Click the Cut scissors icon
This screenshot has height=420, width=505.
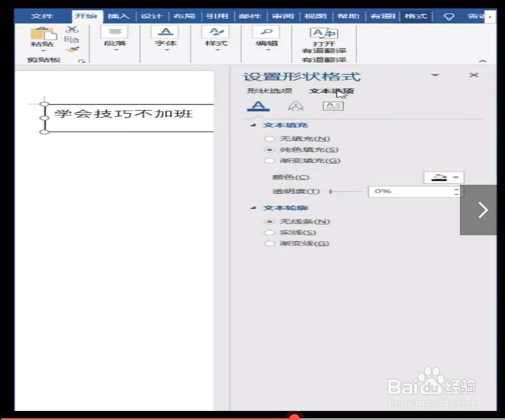point(72,29)
